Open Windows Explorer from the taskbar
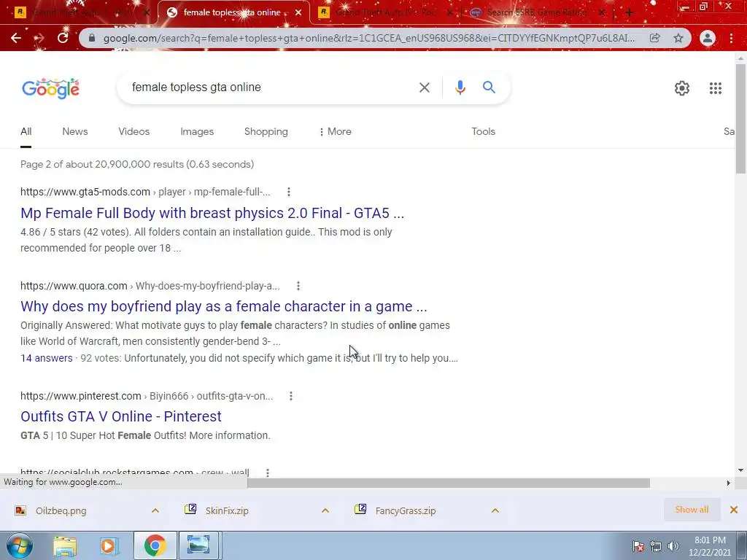This screenshot has width=747, height=560. (65, 545)
